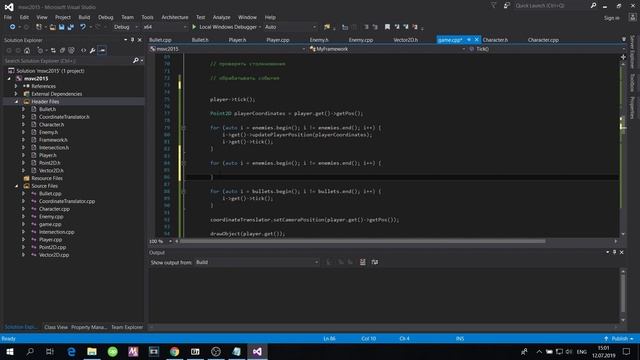Click the Output panel vertical scrollbar
Image resolution: width=640 pixels, height=360 pixels.
pos(623,295)
